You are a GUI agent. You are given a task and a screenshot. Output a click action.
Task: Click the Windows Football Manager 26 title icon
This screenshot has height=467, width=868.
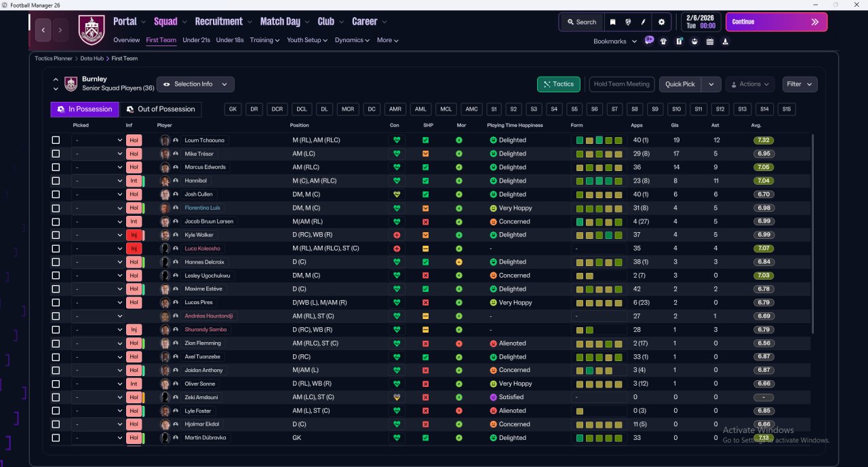pos(5,5)
